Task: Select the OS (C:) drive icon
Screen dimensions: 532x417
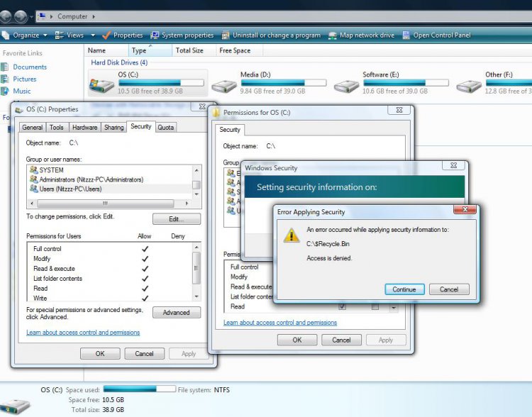Action: pos(101,85)
